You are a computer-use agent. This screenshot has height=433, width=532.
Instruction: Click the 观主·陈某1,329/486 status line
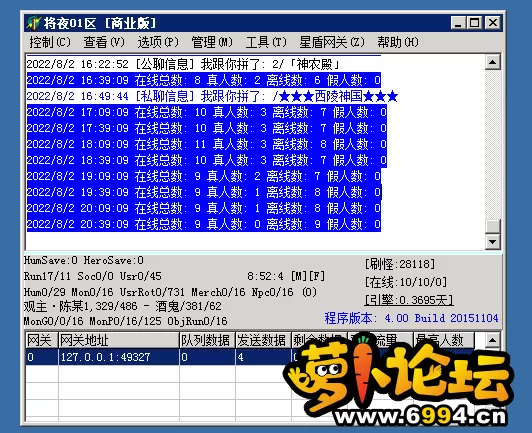122,306
